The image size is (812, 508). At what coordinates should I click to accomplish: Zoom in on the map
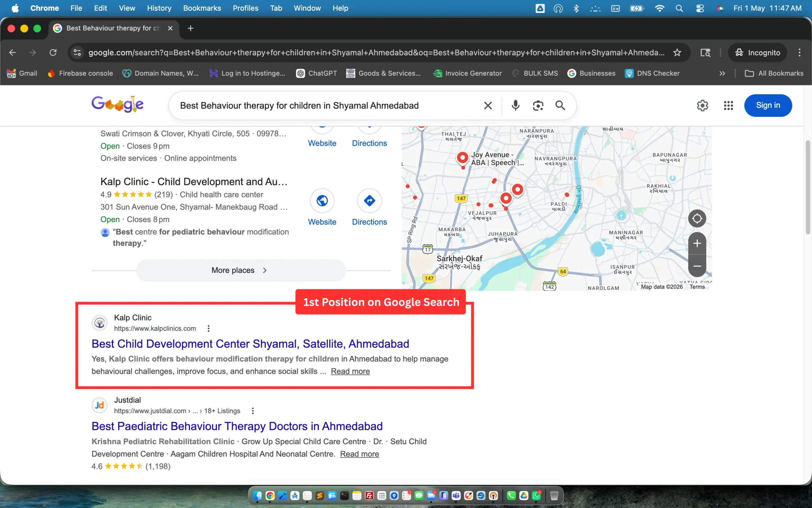(x=697, y=243)
